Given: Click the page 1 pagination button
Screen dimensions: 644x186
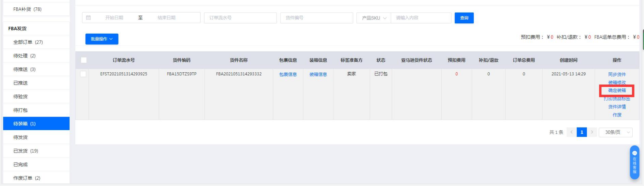Looking at the screenshot, I should (x=582, y=132).
